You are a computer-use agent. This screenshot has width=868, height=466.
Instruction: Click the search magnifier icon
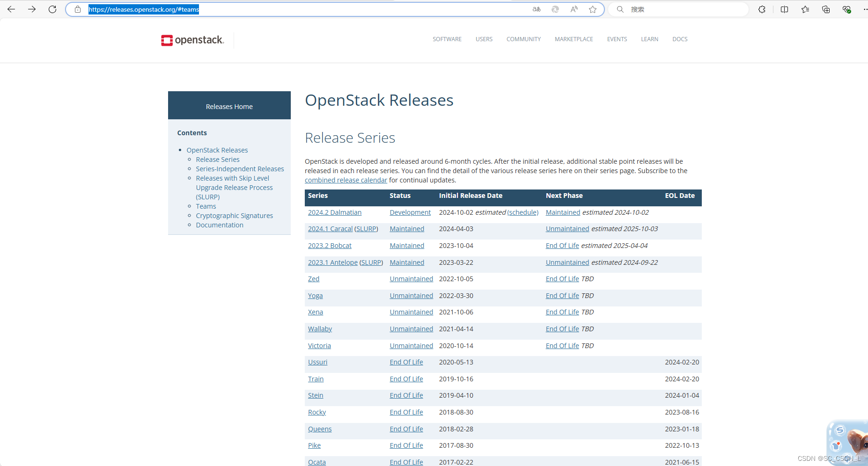click(x=620, y=9)
